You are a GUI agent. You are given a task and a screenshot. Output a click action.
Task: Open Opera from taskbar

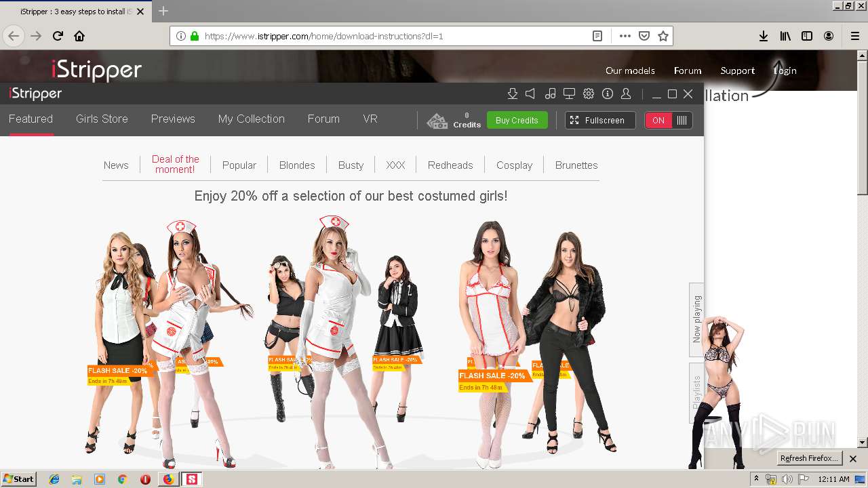(x=145, y=479)
